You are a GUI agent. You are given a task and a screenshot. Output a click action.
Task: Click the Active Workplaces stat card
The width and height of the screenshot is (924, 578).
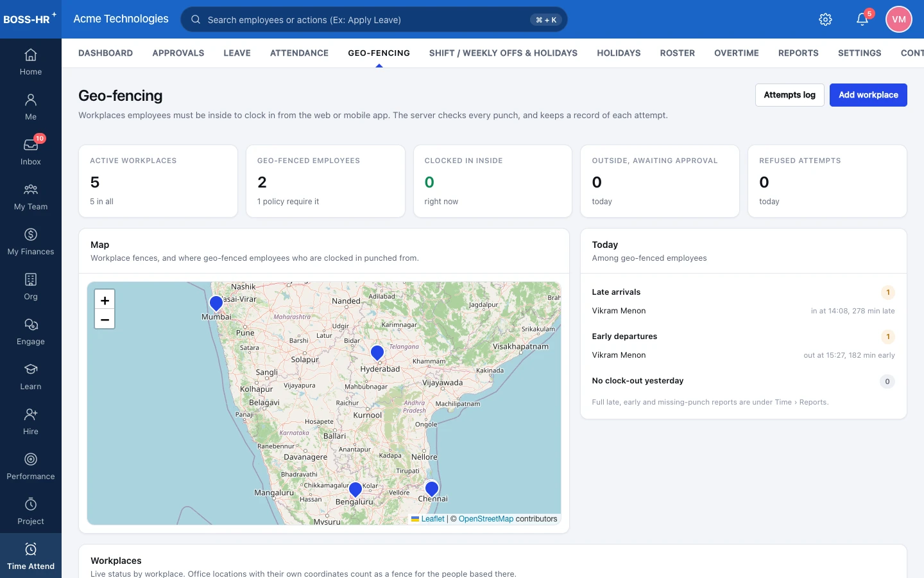click(158, 181)
